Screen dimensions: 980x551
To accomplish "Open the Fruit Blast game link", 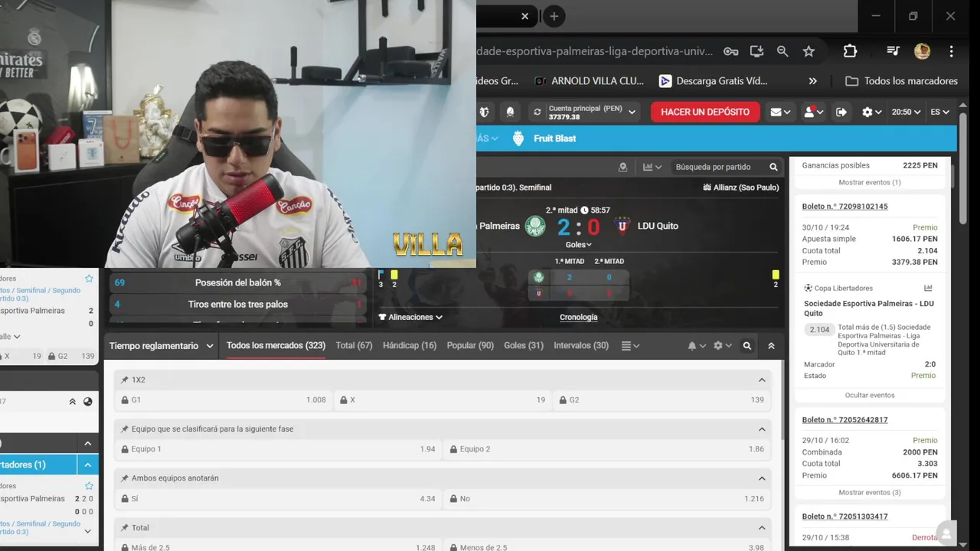I will coord(555,139).
